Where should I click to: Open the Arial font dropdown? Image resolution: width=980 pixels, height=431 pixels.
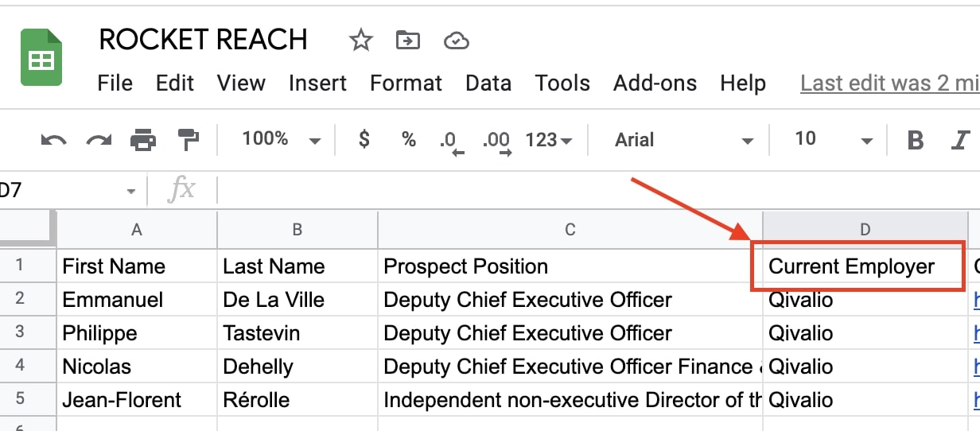[684, 140]
